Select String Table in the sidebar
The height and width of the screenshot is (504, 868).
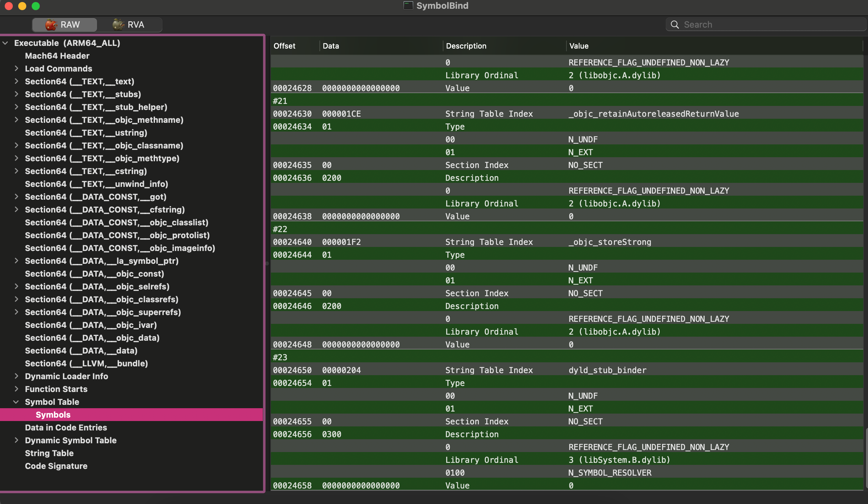49,453
